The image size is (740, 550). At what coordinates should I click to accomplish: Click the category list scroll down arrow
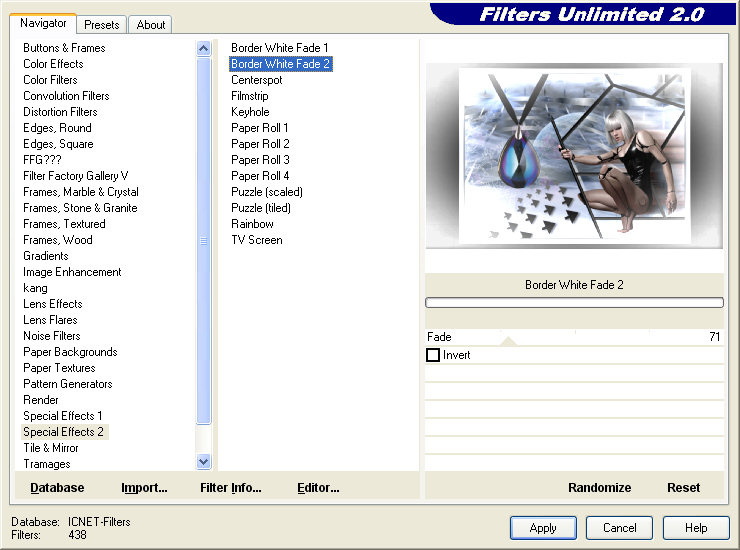[203, 461]
